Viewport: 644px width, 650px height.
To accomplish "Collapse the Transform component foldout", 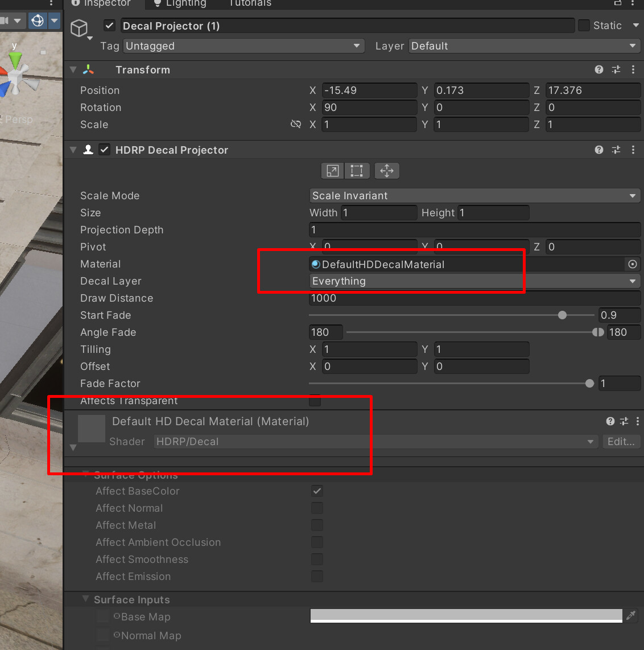I will pos(73,69).
